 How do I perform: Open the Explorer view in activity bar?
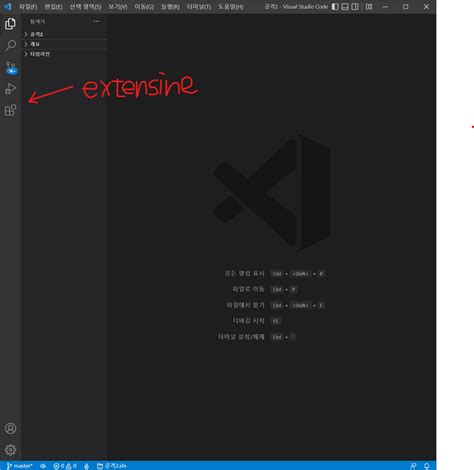10,24
